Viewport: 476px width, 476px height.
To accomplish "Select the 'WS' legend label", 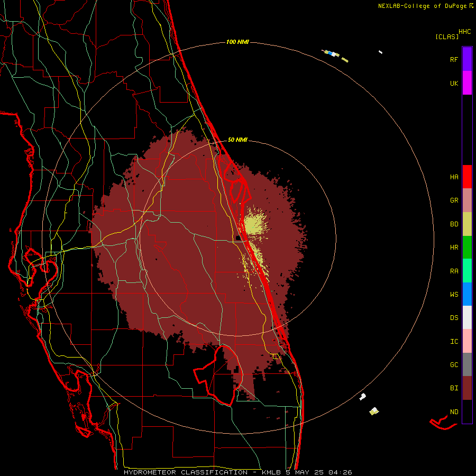I will tap(454, 294).
